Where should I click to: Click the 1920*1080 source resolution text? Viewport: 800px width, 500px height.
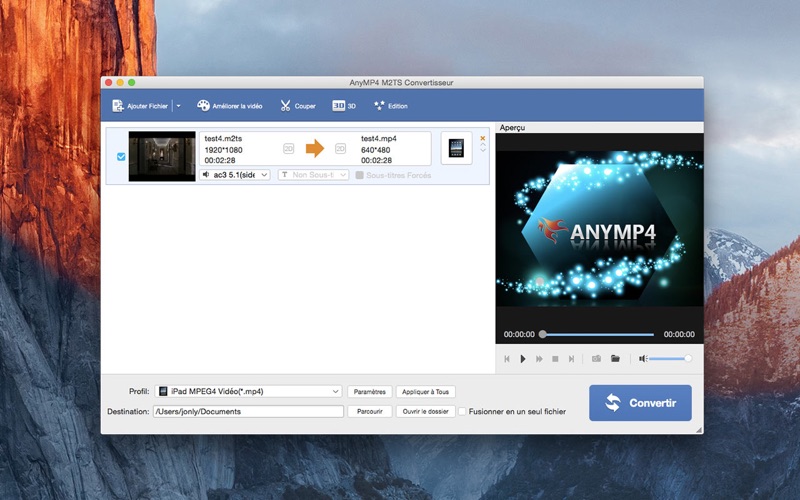click(223, 150)
